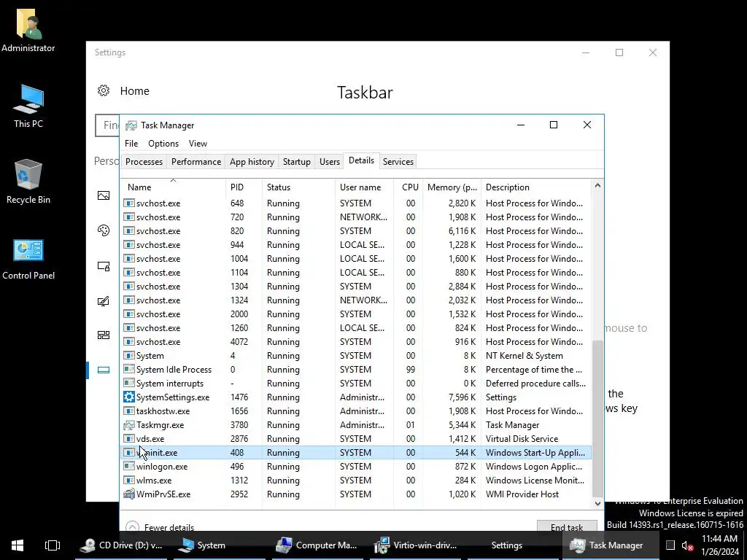Collapse view with Fewer details chevron
The height and width of the screenshot is (560, 747).
click(132, 526)
